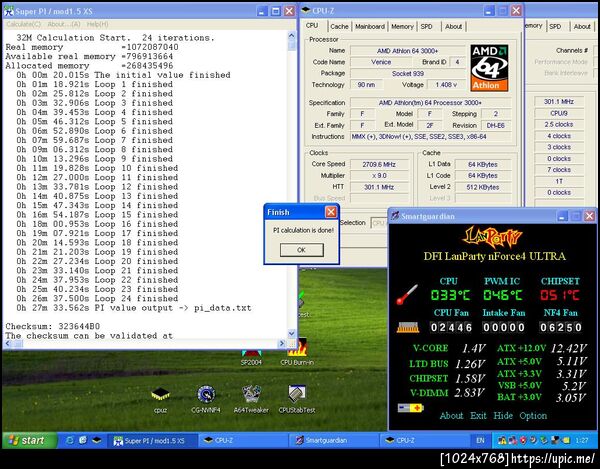Screen dimensions: 600x469
Task: Click the CPU-Z title bar chip icon
Action: (x=306, y=10)
